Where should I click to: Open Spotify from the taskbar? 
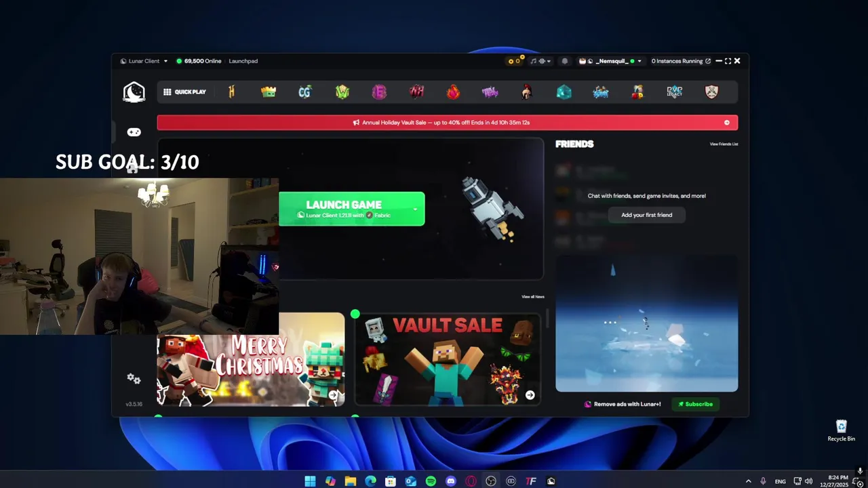tap(431, 481)
